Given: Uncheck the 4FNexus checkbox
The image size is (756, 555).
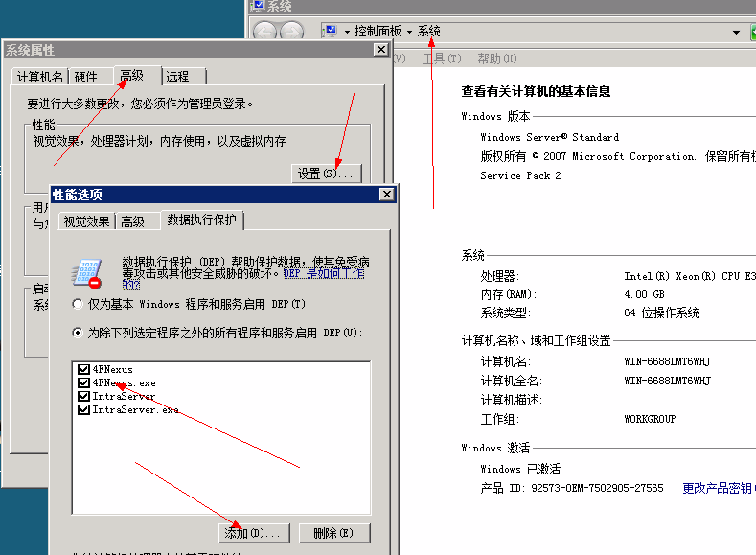Looking at the screenshot, I should (x=84, y=369).
